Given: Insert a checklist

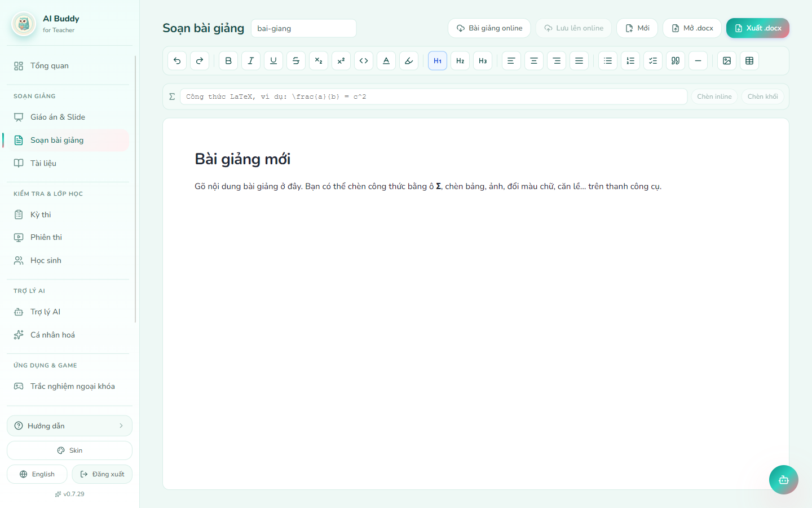Looking at the screenshot, I should 653,61.
